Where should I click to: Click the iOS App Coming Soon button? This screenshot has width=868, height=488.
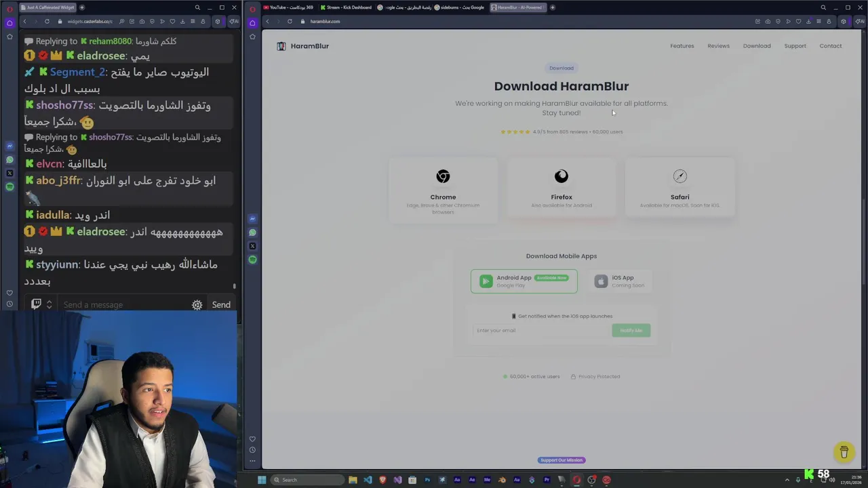pos(618,281)
